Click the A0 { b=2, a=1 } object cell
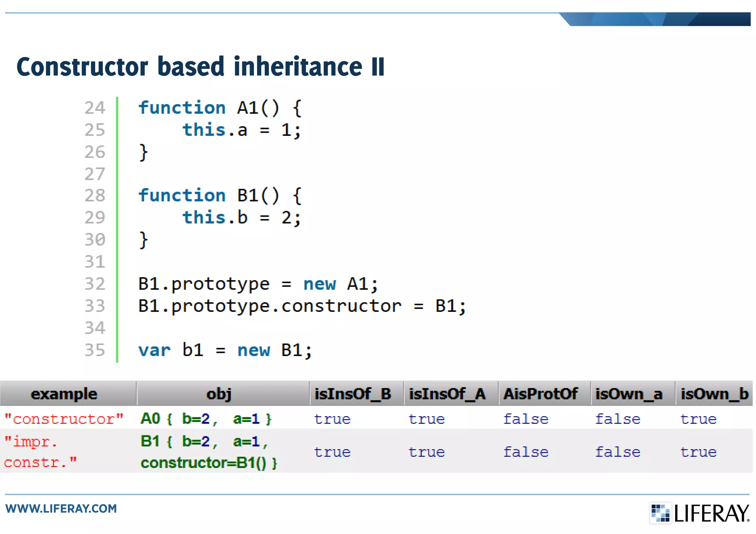Screen dimensions: 756x534 (206, 419)
